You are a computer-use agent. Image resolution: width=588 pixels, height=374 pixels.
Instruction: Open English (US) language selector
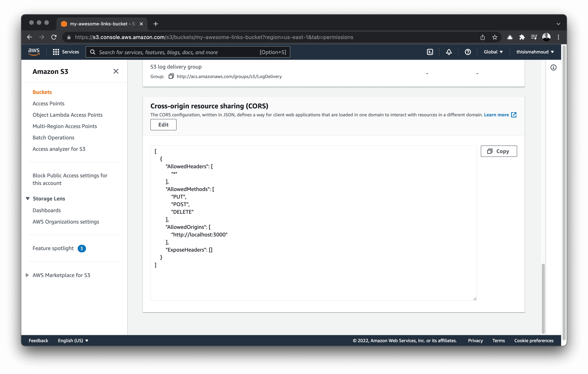click(73, 340)
